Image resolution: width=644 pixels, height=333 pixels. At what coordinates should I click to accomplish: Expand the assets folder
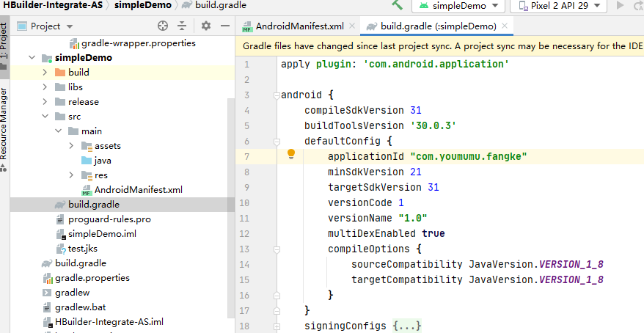click(x=71, y=146)
